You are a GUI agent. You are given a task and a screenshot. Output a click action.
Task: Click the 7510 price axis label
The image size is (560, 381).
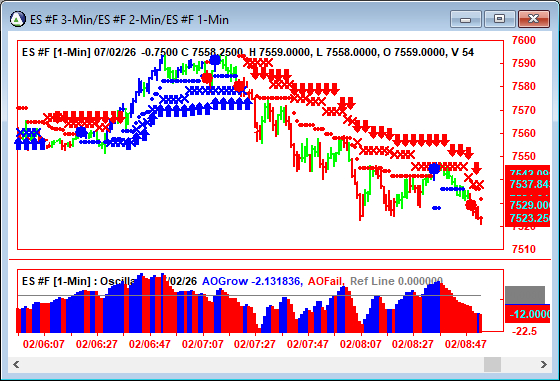click(524, 249)
